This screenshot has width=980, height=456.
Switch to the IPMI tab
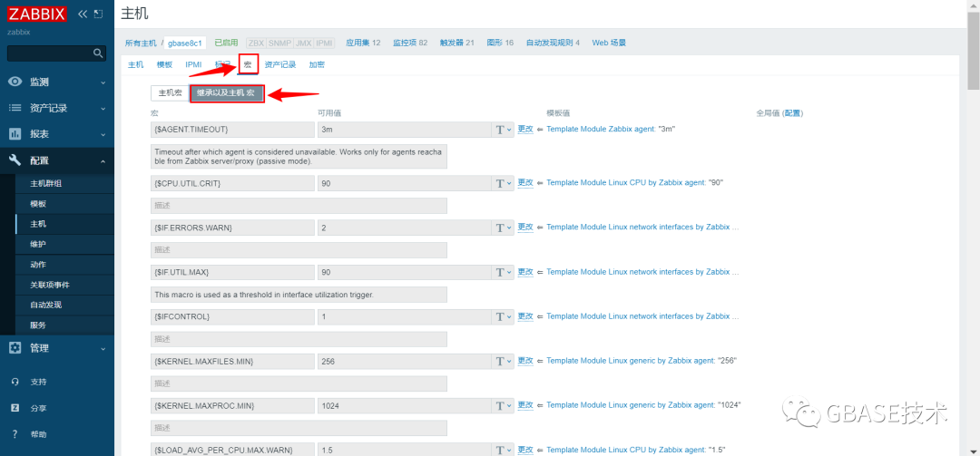point(193,64)
